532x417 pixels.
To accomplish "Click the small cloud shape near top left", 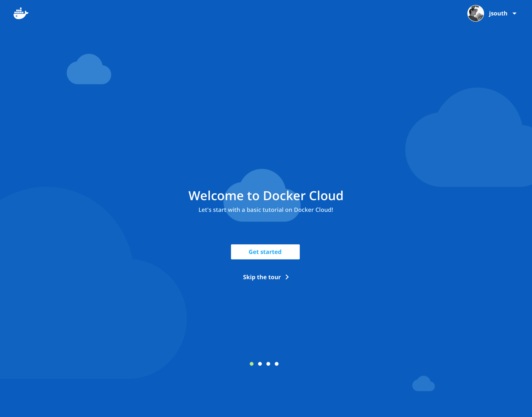I will 89,72.
